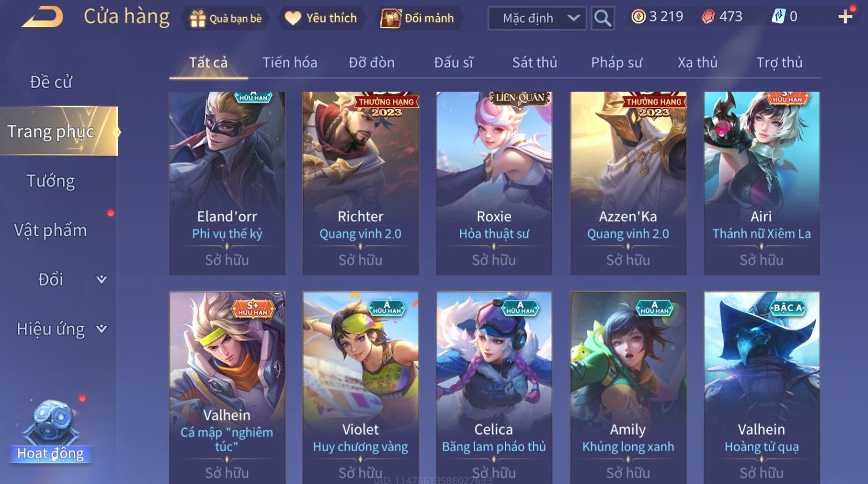Open the Yêu thích favorites list

coord(321,18)
